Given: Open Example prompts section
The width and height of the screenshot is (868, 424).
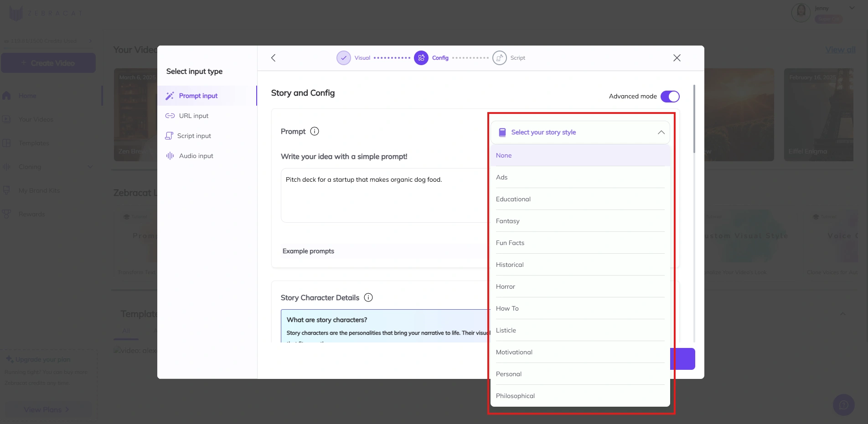Looking at the screenshot, I should (308, 251).
